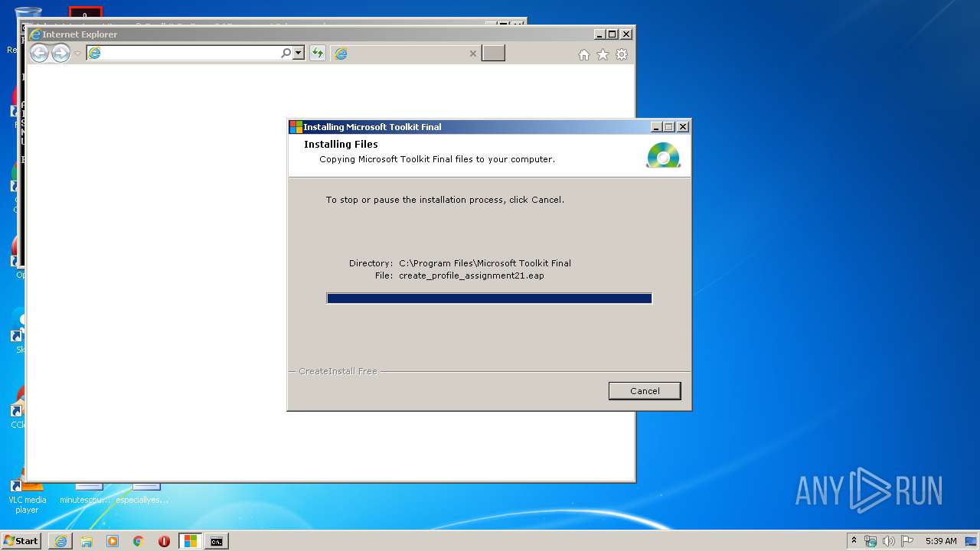The height and width of the screenshot is (551, 980).
Task: Open the Start menu
Action: (x=21, y=541)
